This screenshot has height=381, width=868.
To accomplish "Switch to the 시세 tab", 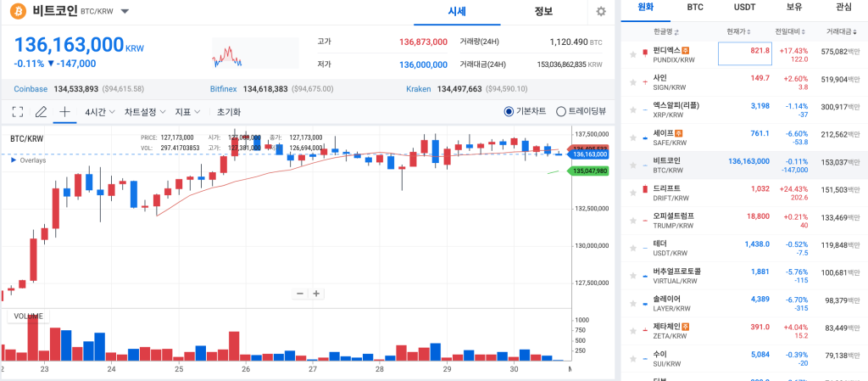I will [457, 11].
